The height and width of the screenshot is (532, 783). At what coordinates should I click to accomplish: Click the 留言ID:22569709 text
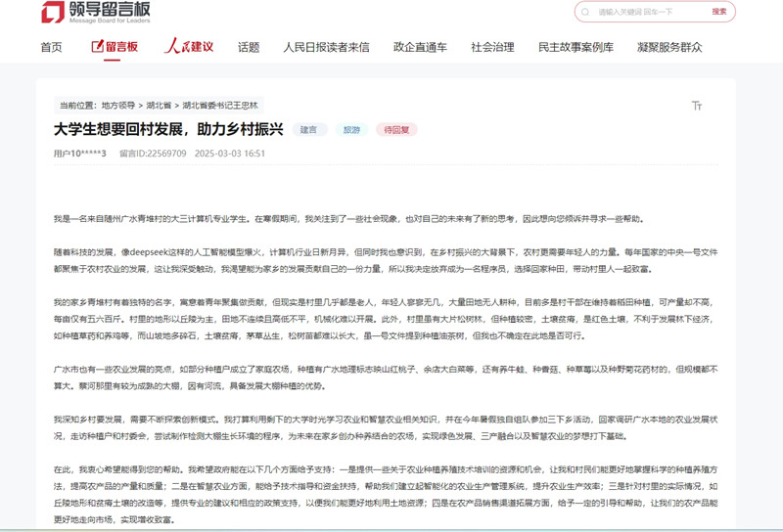coord(153,154)
